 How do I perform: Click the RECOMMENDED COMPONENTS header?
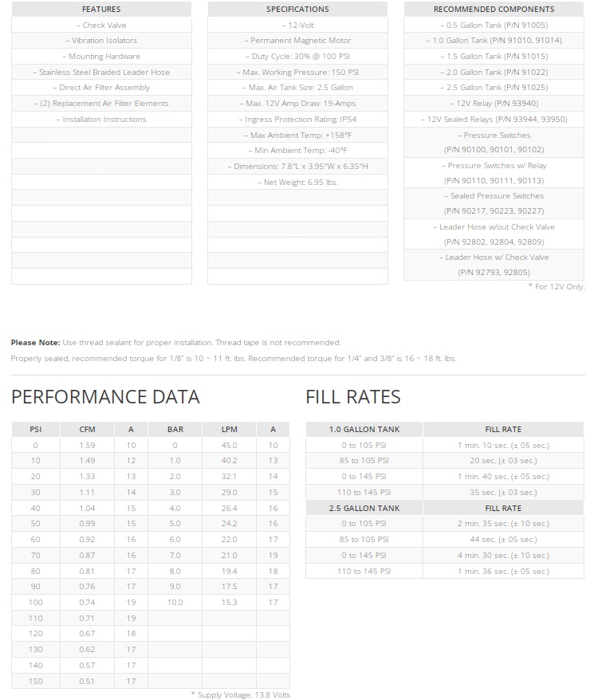pyautogui.click(x=494, y=10)
